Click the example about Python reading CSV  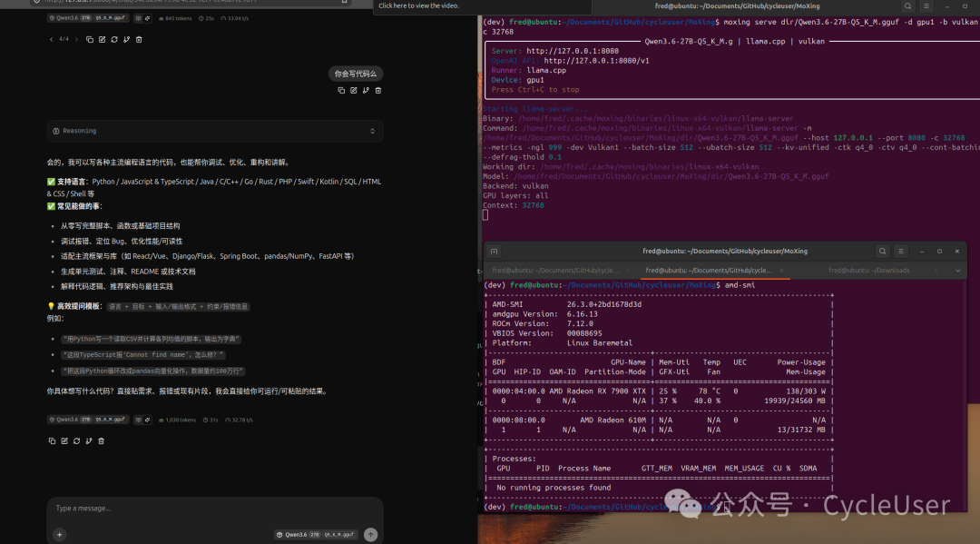coord(151,340)
